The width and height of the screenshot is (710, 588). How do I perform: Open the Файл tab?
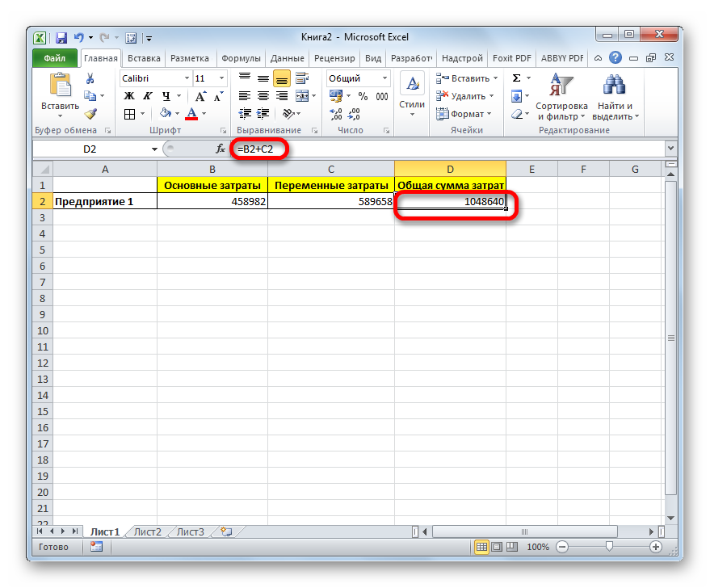(55, 58)
